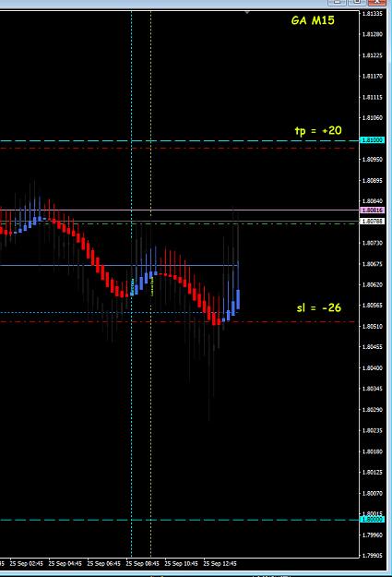Select the 'GA M15' chart label
This screenshot has height=577, width=392.
point(313,20)
